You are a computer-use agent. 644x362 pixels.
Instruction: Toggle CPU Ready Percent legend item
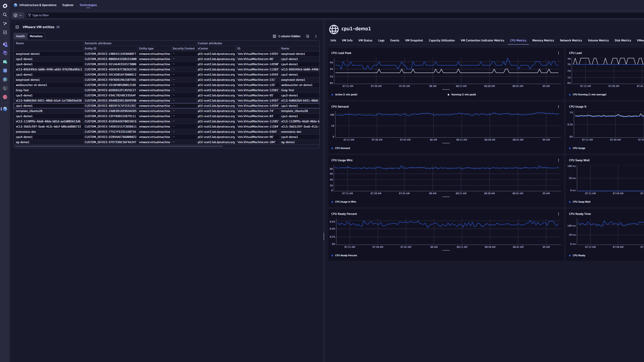(346, 255)
